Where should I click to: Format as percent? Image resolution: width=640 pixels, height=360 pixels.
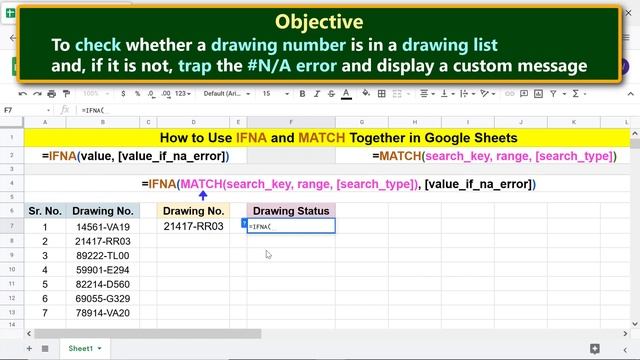pos(138,94)
